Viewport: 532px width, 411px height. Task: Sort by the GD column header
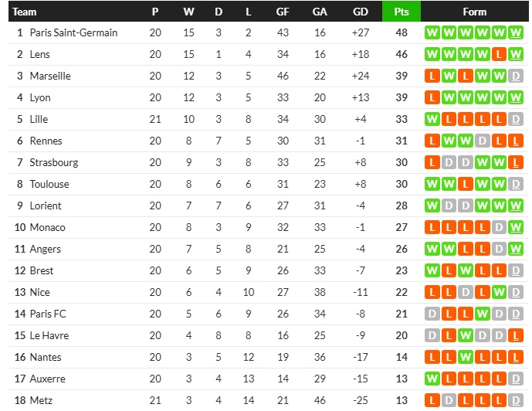[360, 12]
